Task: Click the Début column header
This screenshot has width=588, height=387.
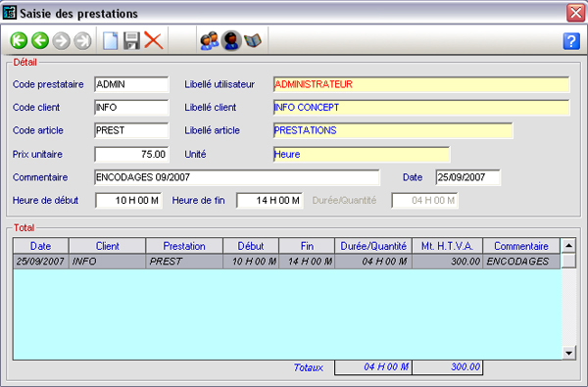Action: pyautogui.click(x=251, y=246)
